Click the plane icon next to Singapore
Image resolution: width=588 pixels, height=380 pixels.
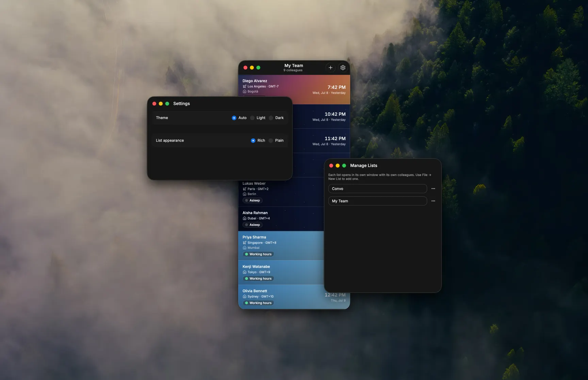click(x=244, y=243)
